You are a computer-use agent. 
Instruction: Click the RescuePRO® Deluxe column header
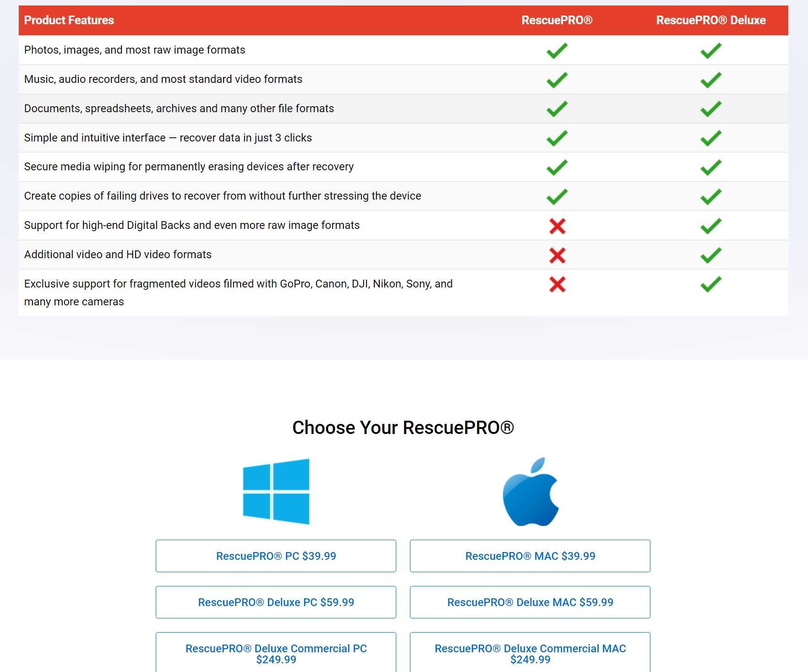pyautogui.click(x=711, y=20)
